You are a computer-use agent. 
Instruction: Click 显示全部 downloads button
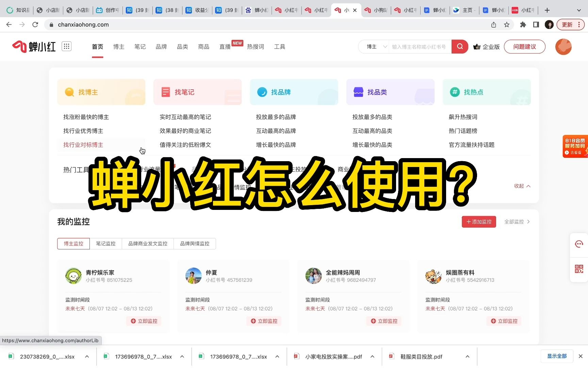point(557,356)
